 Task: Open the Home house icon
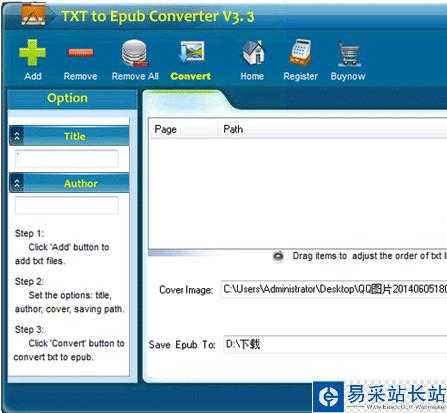pyautogui.click(x=253, y=52)
